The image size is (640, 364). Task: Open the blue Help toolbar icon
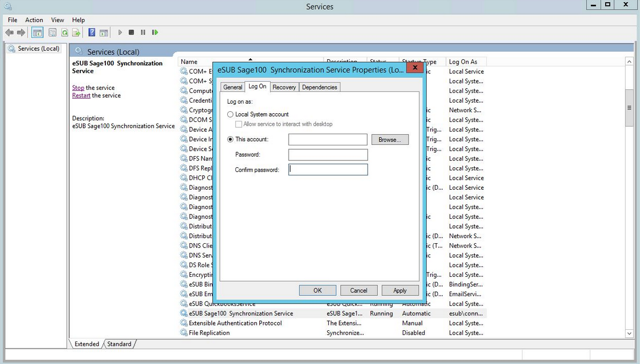tap(92, 32)
